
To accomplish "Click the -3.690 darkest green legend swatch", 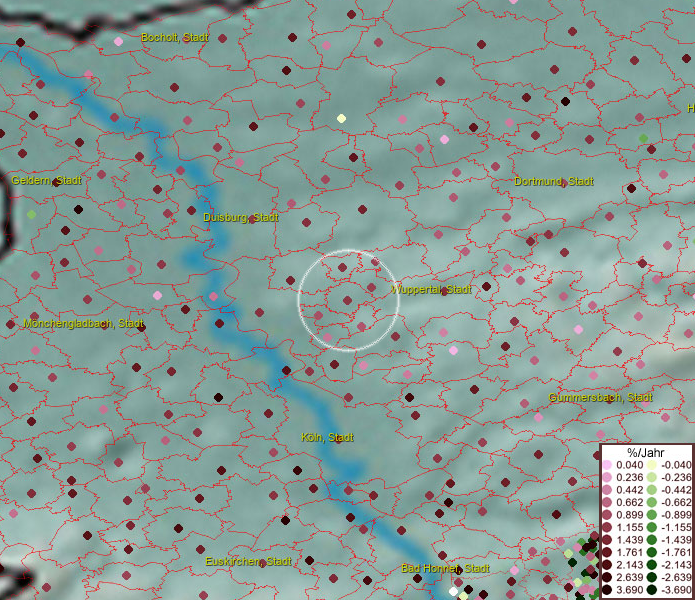I will click(x=652, y=590).
